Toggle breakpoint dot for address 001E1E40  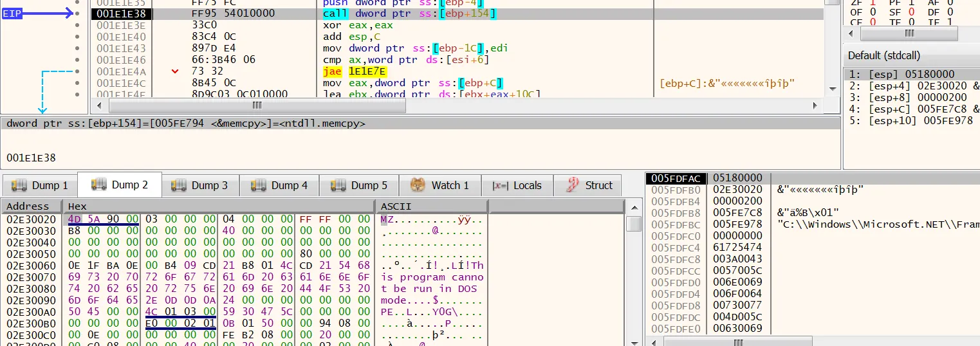tap(77, 37)
